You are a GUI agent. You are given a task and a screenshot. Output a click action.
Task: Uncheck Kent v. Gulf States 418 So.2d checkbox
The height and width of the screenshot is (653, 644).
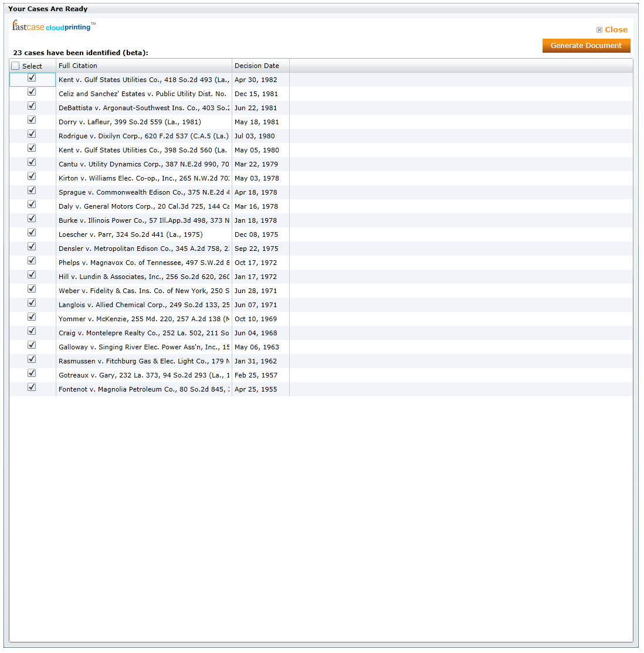pyautogui.click(x=32, y=77)
